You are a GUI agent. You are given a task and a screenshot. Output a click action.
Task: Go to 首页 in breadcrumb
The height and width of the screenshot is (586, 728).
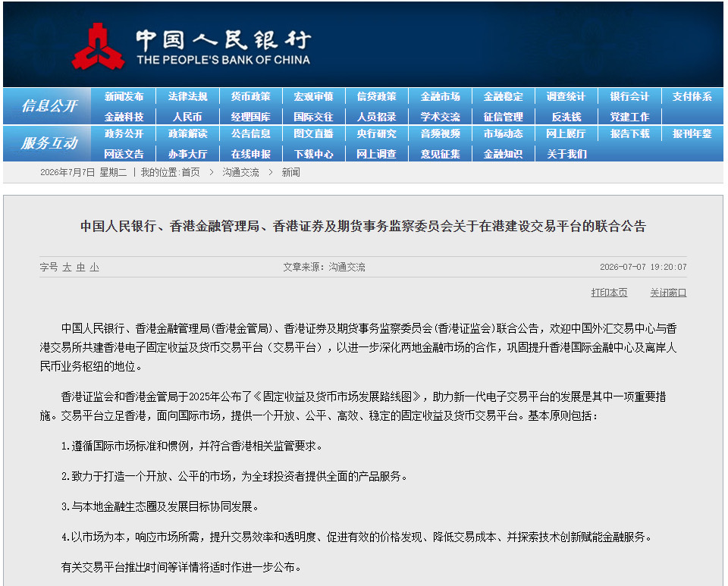[x=191, y=172]
